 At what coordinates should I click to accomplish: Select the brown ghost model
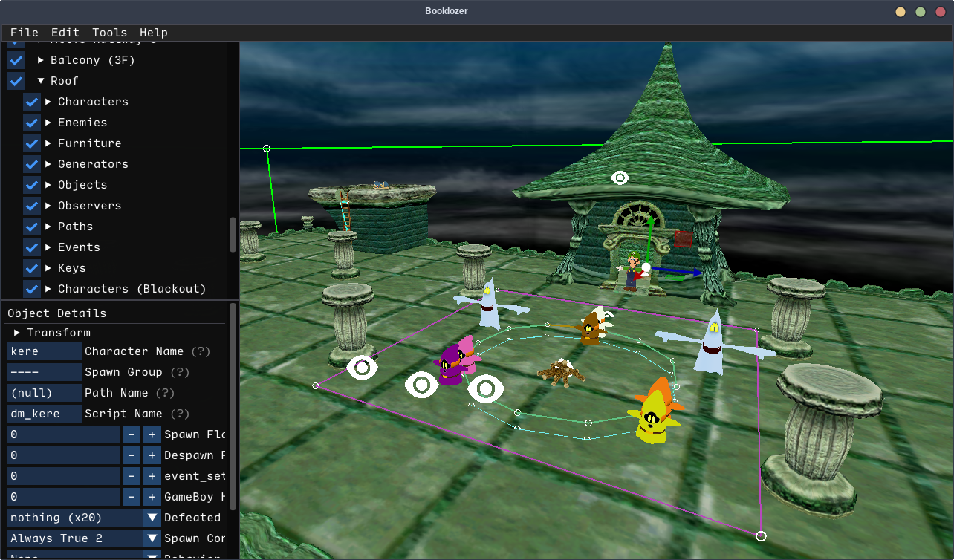tap(591, 328)
